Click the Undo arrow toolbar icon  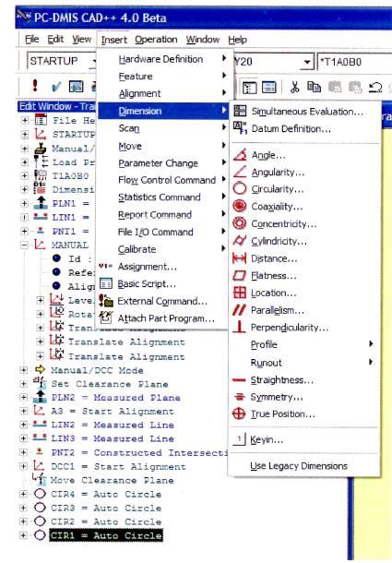(x=375, y=88)
